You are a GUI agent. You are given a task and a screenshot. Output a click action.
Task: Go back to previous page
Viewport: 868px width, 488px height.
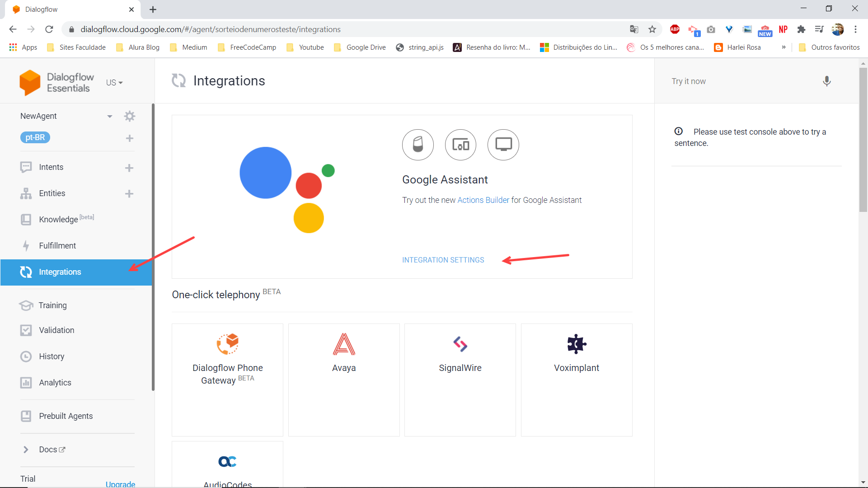[x=13, y=29]
